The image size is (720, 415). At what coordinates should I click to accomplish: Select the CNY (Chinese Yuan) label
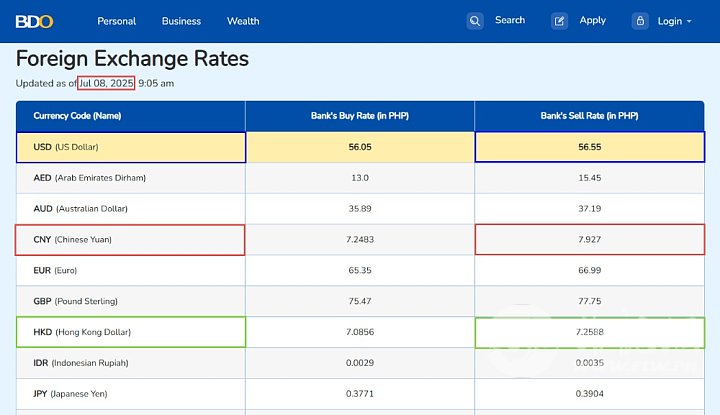click(73, 239)
